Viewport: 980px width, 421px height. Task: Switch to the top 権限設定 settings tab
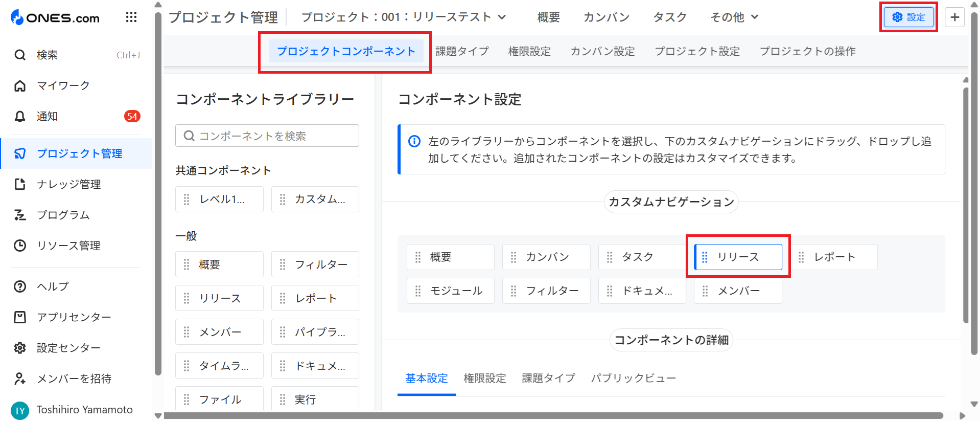529,51
